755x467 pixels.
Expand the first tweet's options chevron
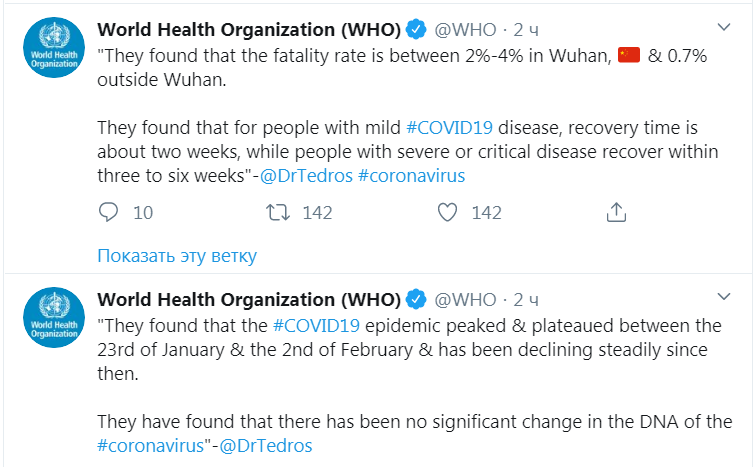[x=724, y=27]
